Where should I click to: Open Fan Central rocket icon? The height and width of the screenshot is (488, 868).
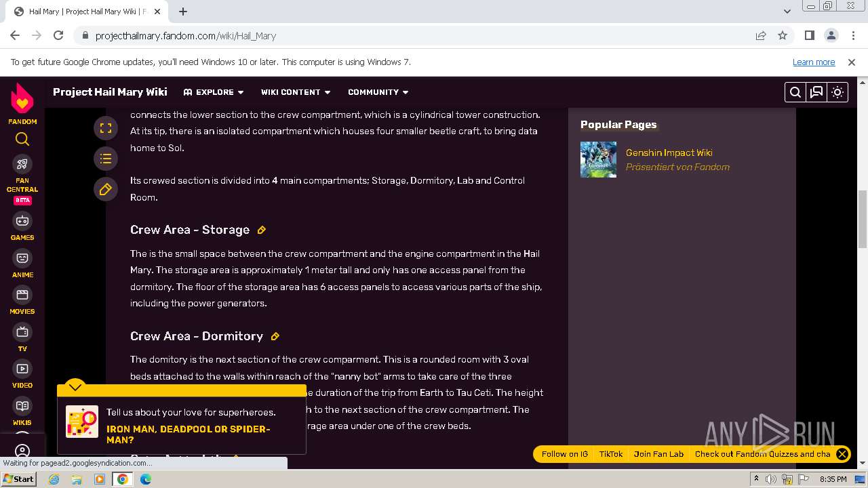(x=22, y=164)
